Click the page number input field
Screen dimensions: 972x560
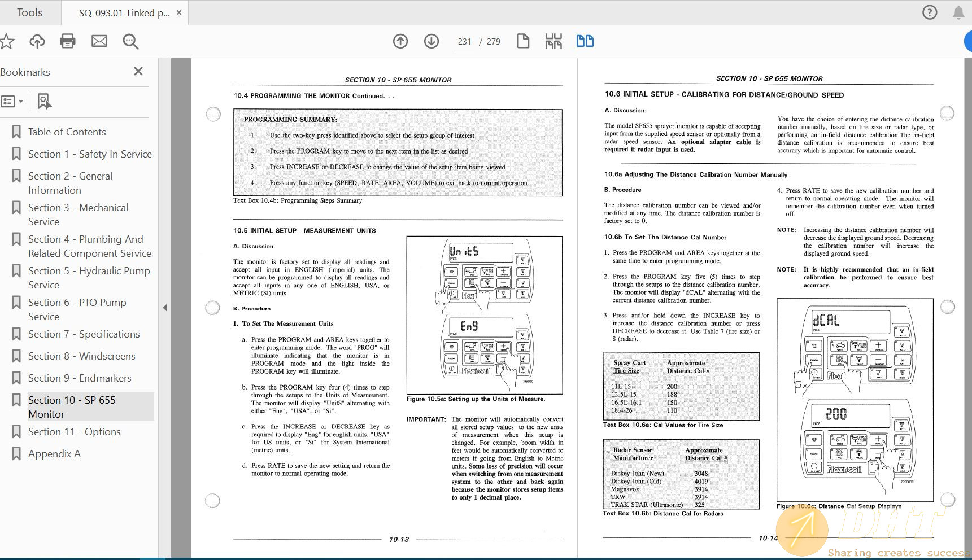pos(464,42)
